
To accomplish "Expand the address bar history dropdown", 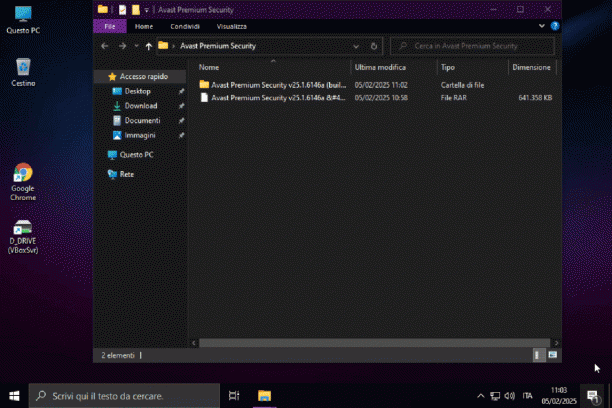I will [356, 46].
